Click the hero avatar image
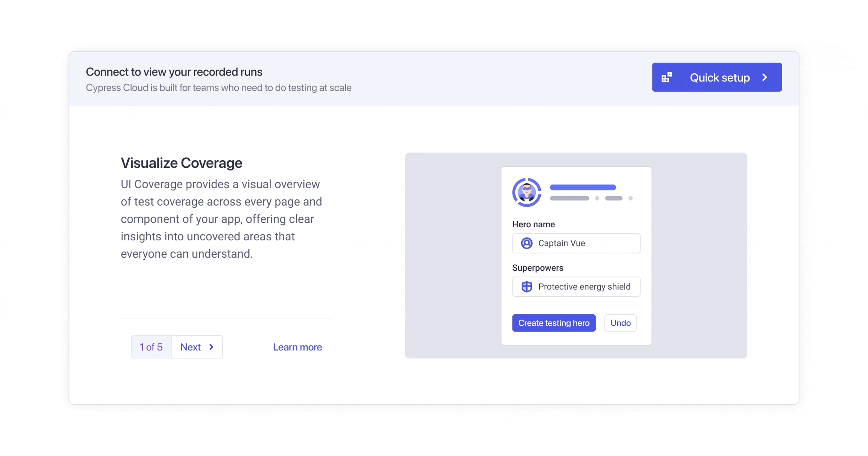Image resolution: width=868 pixels, height=456 pixels. pos(527,192)
